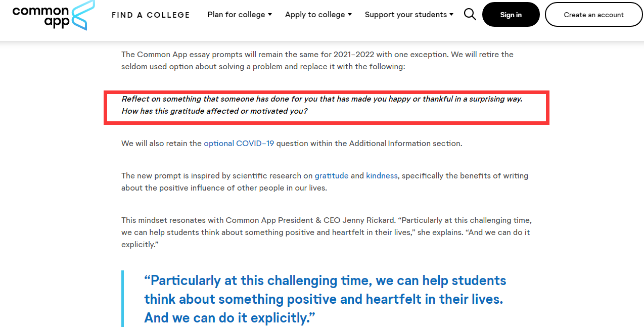
Task: Open the Apply to college dropdown
Action: tap(318, 15)
